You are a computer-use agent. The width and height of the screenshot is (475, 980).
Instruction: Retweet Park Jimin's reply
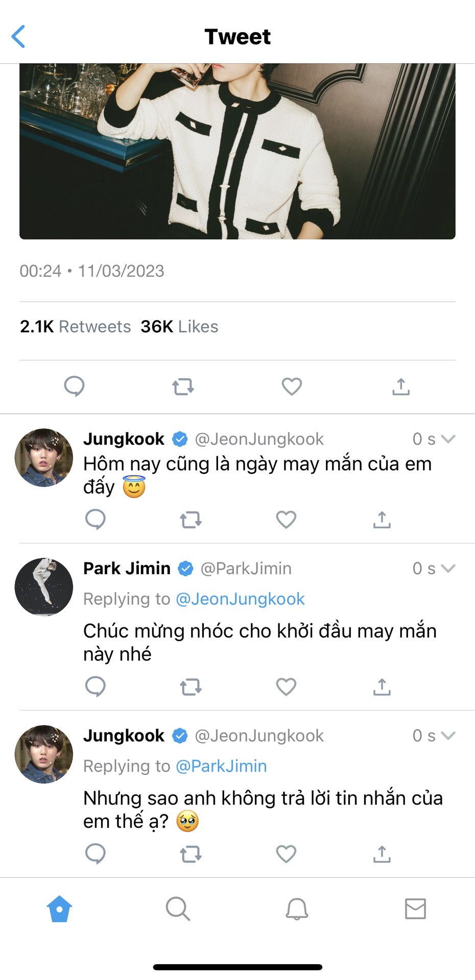click(191, 687)
